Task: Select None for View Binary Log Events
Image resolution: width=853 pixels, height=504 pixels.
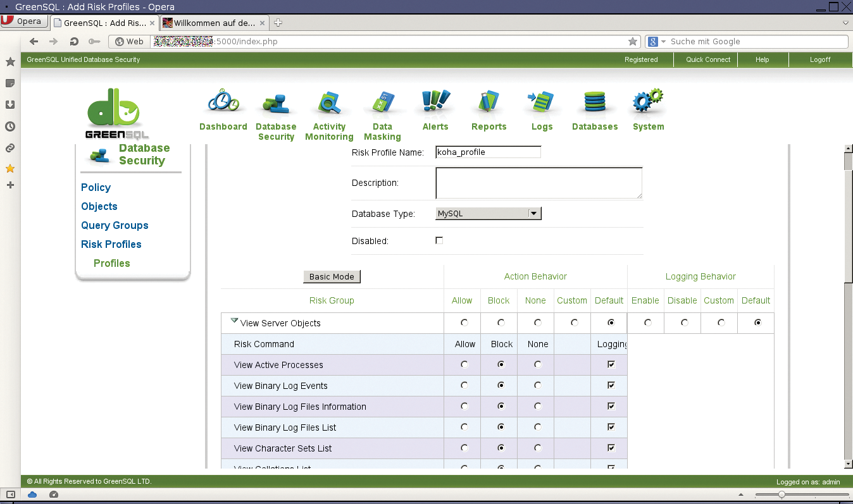Action: [x=538, y=386]
